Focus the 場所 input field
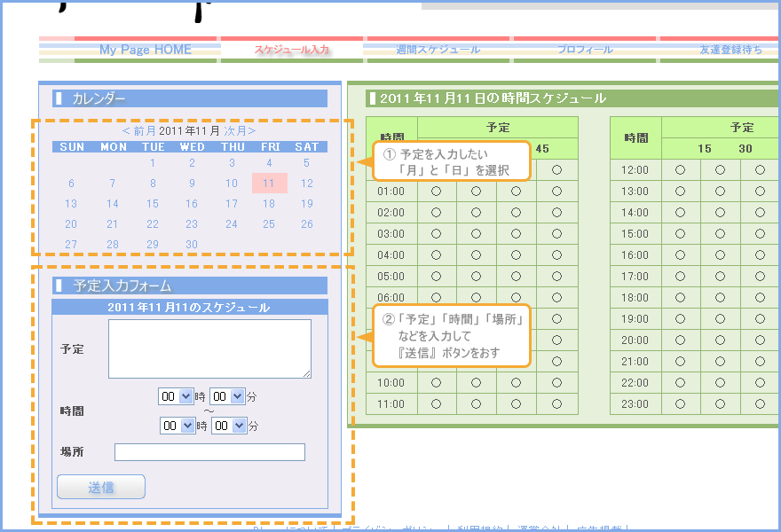The image size is (781, 532). pos(209,452)
